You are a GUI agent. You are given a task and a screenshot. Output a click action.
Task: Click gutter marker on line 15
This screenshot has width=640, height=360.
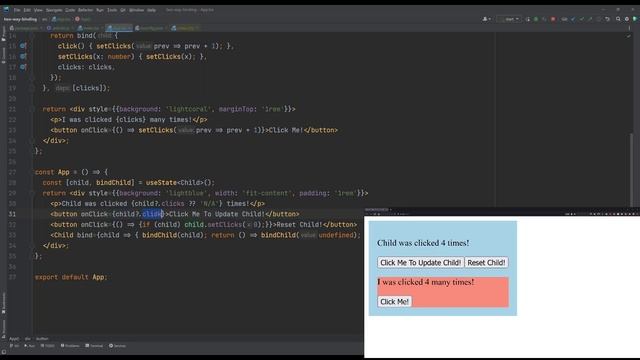pos(23,46)
